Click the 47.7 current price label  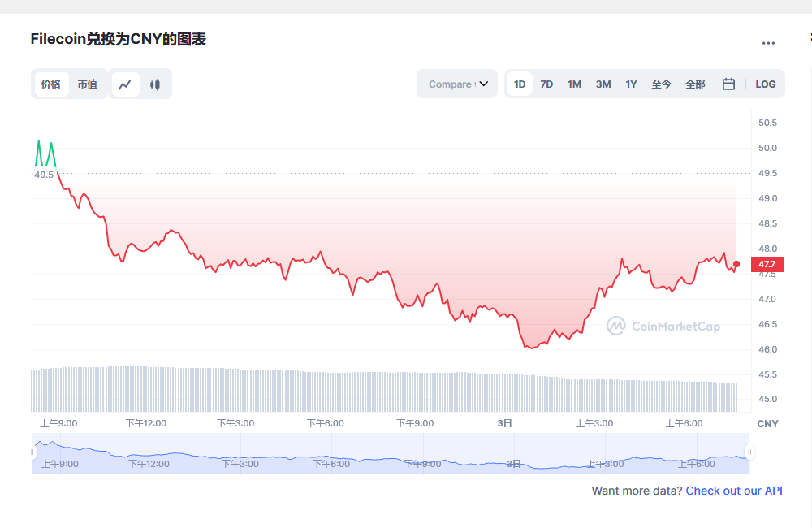point(767,264)
